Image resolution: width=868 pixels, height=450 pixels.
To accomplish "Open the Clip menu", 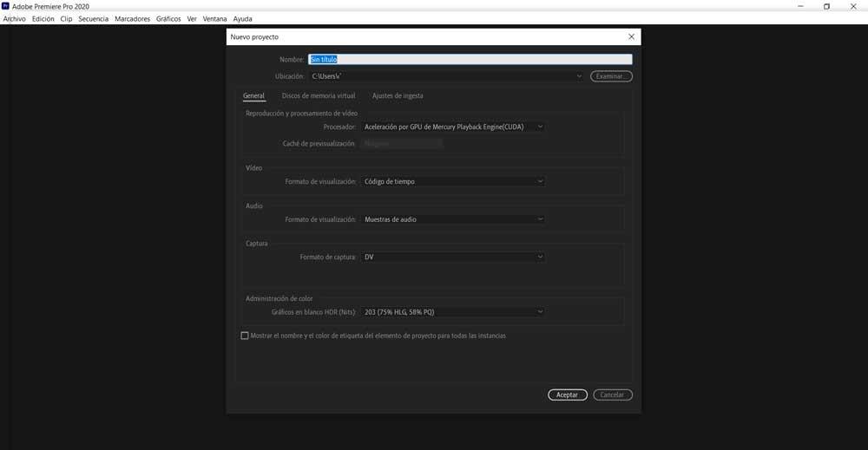I will point(67,19).
